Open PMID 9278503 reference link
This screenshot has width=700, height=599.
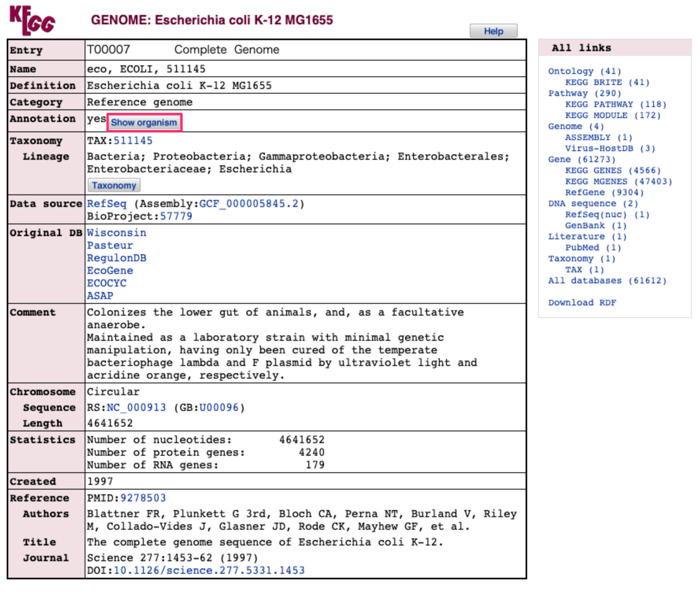pyautogui.click(x=143, y=498)
